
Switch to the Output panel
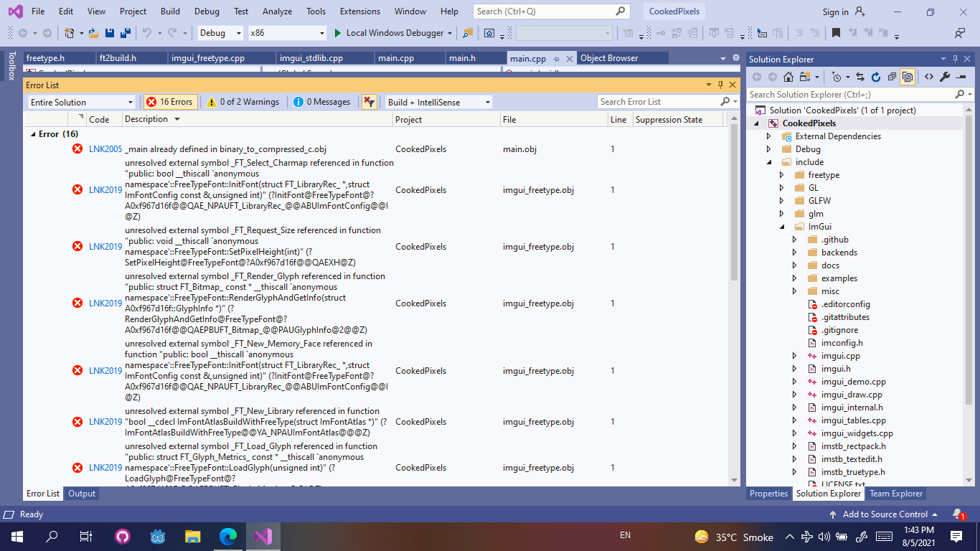(81, 494)
